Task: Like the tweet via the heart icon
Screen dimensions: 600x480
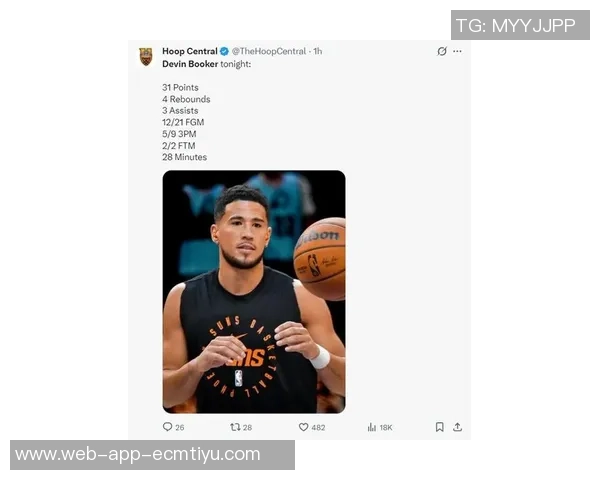Action: click(x=303, y=427)
